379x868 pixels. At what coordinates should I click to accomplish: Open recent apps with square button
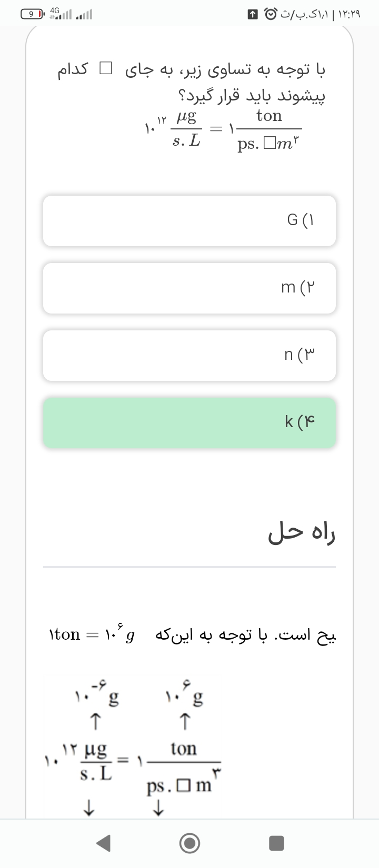tap(276, 843)
